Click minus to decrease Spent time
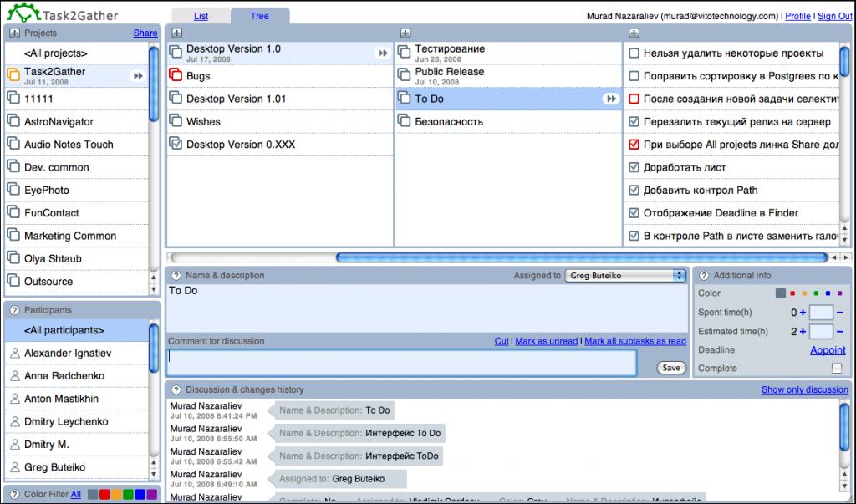The width and height of the screenshot is (856, 504). (x=839, y=313)
